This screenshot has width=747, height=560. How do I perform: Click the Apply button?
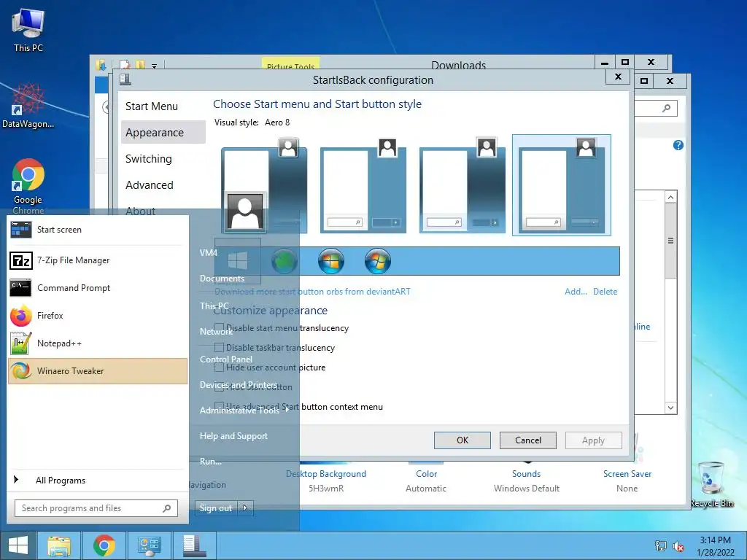pos(593,440)
